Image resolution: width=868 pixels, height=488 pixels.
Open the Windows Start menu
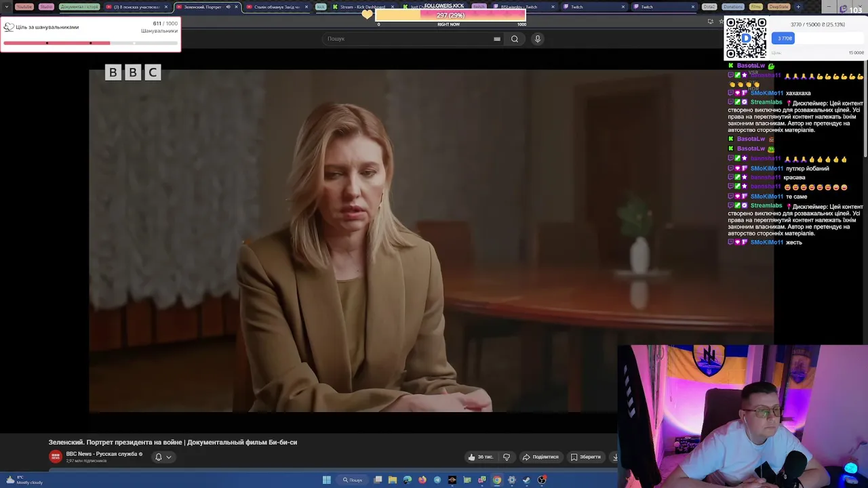[x=327, y=480]
